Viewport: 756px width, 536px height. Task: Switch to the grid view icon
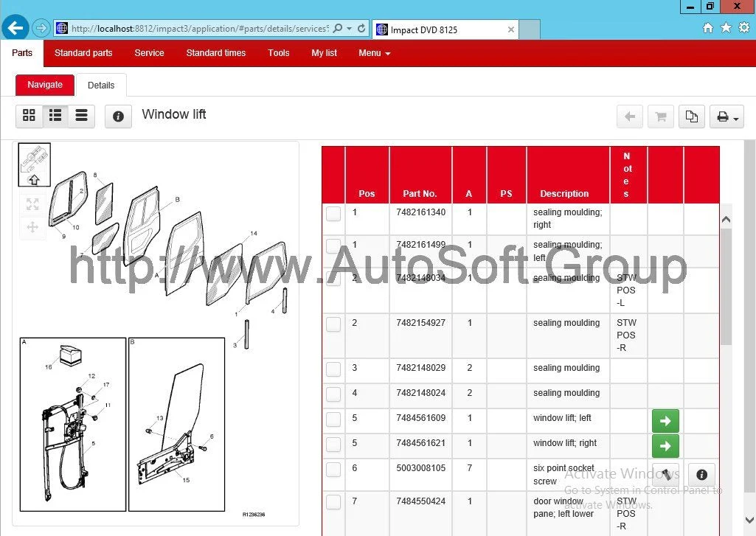(29, 116)
